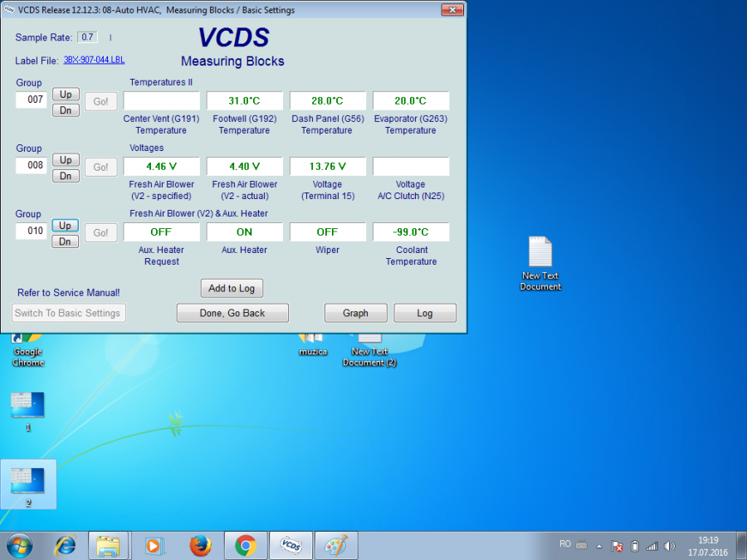Select New Text Document desktop file

tap(540, 263)
